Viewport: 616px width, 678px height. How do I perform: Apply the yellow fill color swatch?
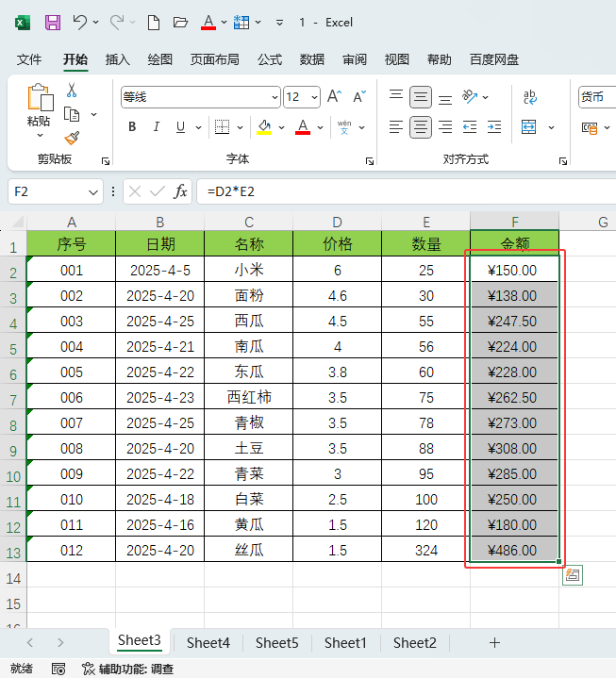264,126
